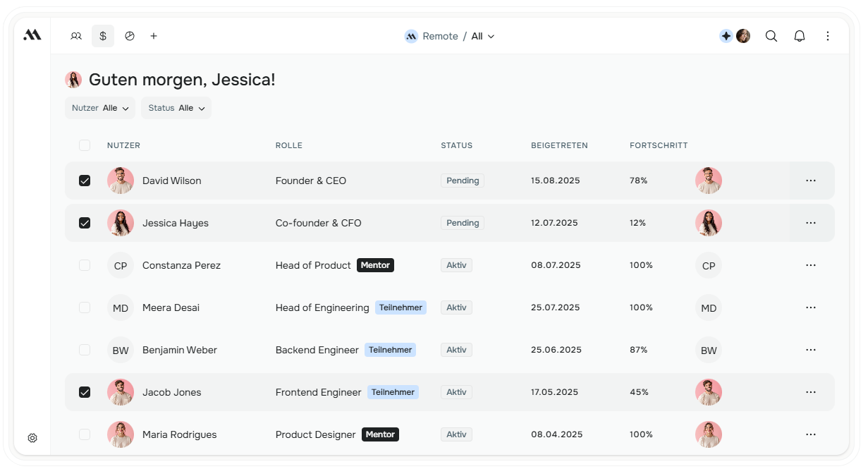Open the search magnifier icon
Image resolution: width=868 pixels, height=469 pixels.
click(771, 36)
